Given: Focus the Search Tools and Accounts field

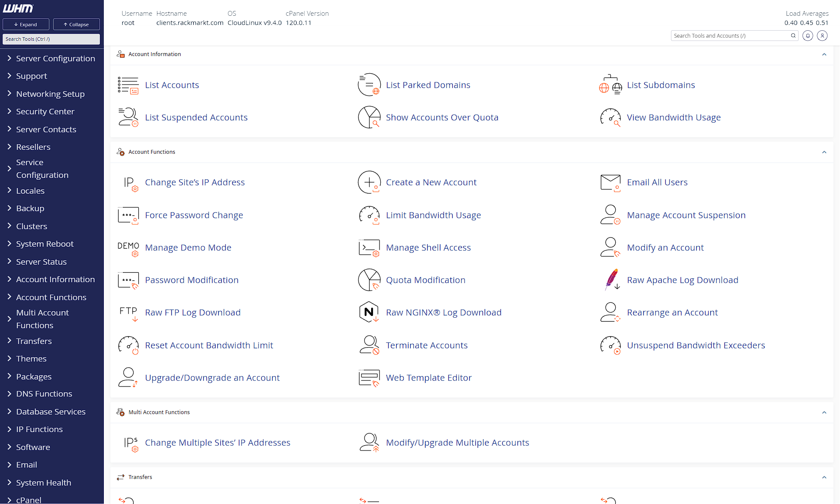Looking at the screenshot, I should [x=734, y=36].
